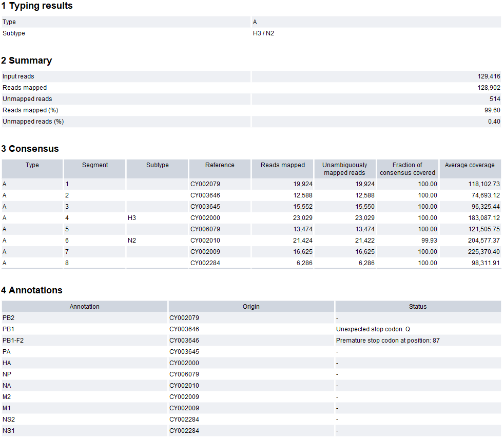Select the M1 annotation name
Screen dimensions: 504x439
coord(7,408)
